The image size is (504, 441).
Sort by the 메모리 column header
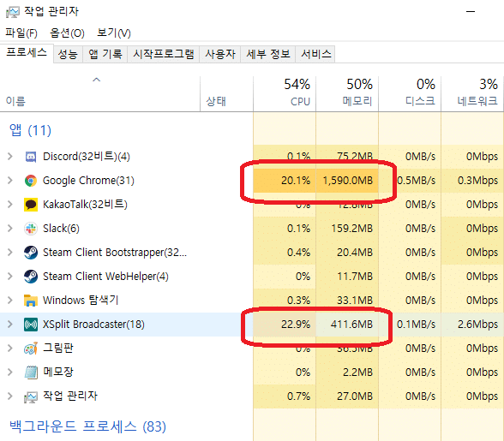pyautogui.click(x=347, y=94)
